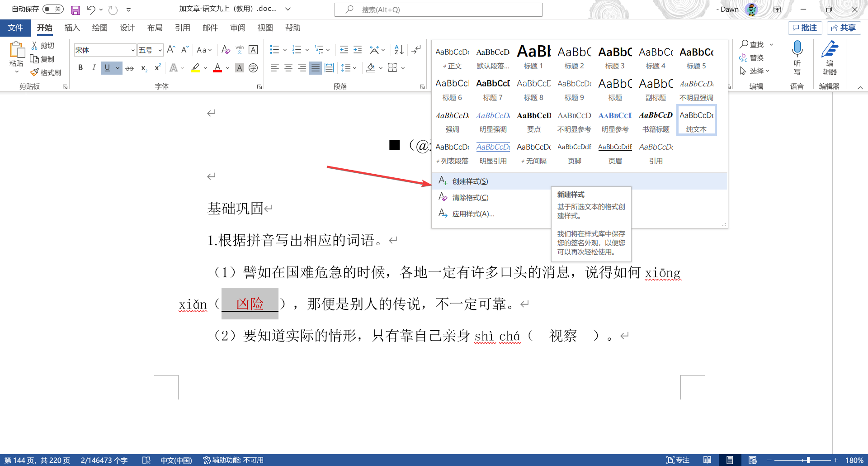Click the Share (共享) button
The width and height of the screenshot is (868, 466).
click(x=844, y=28)
